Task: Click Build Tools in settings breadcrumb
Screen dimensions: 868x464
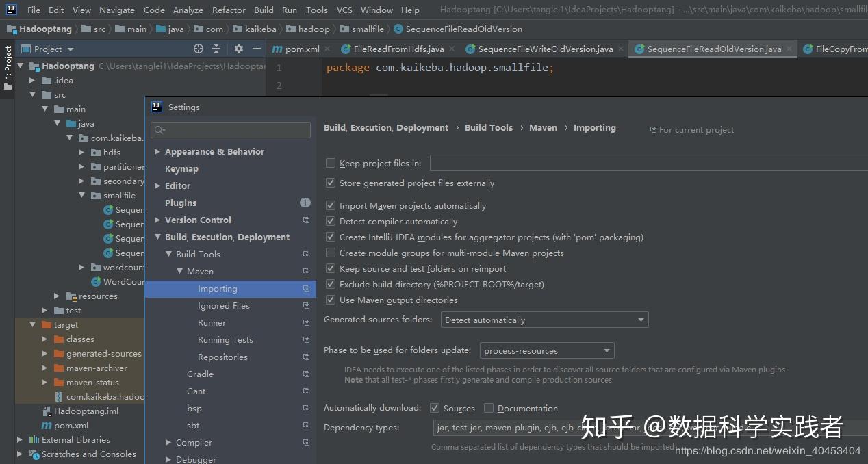Action: (489, 128)
